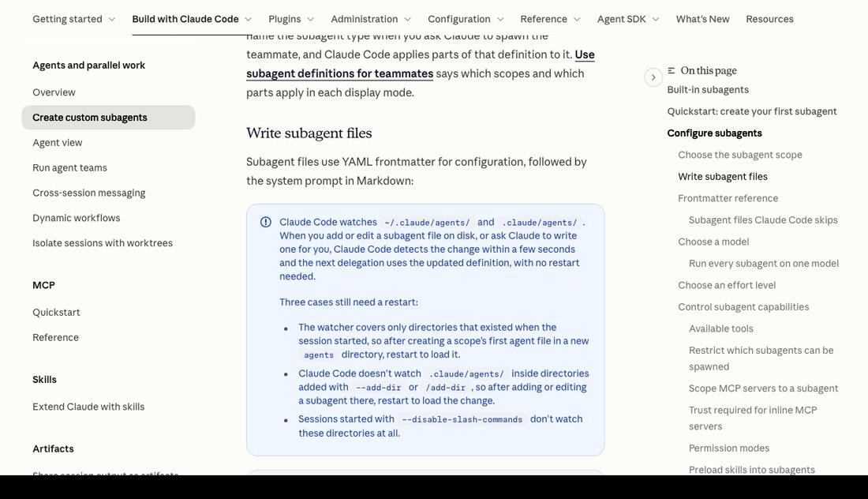
Task: Open MCP Quickstart sidebar link
Action: [x=56, y=313]
